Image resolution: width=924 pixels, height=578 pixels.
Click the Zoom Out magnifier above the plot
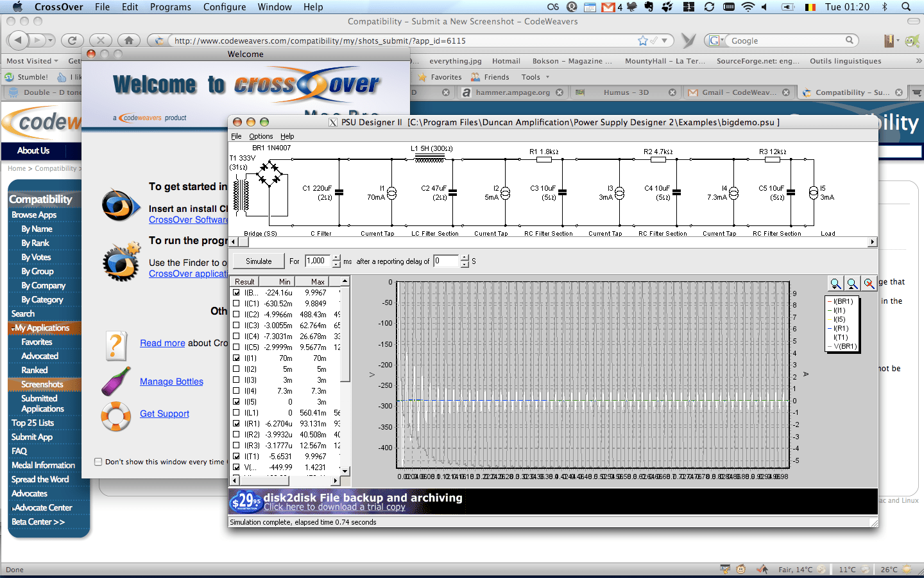click(x=835, y=283)
